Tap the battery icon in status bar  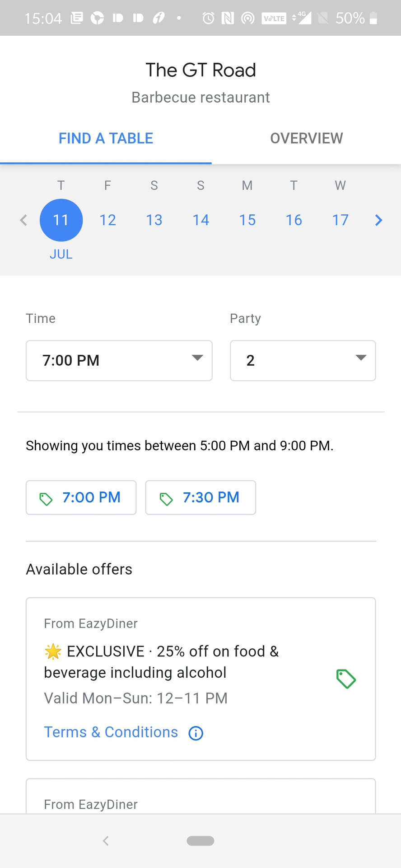coord(373,18)
